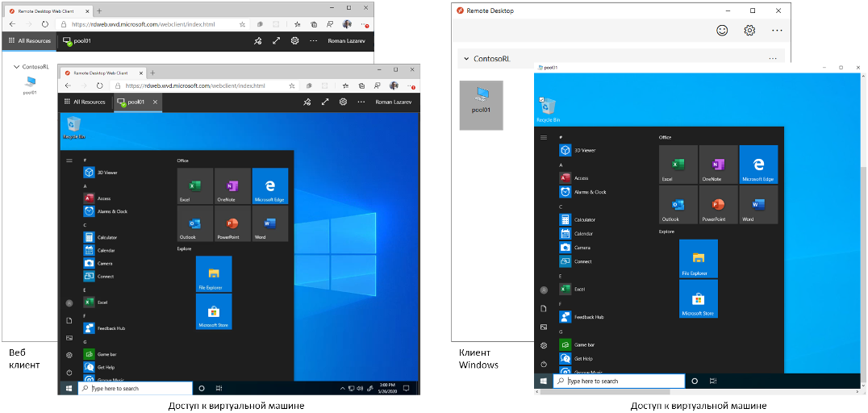Click Type here to search in Windows client
Image resolution: width=868 pixels, height=413 pixels.
pos(619,381)
